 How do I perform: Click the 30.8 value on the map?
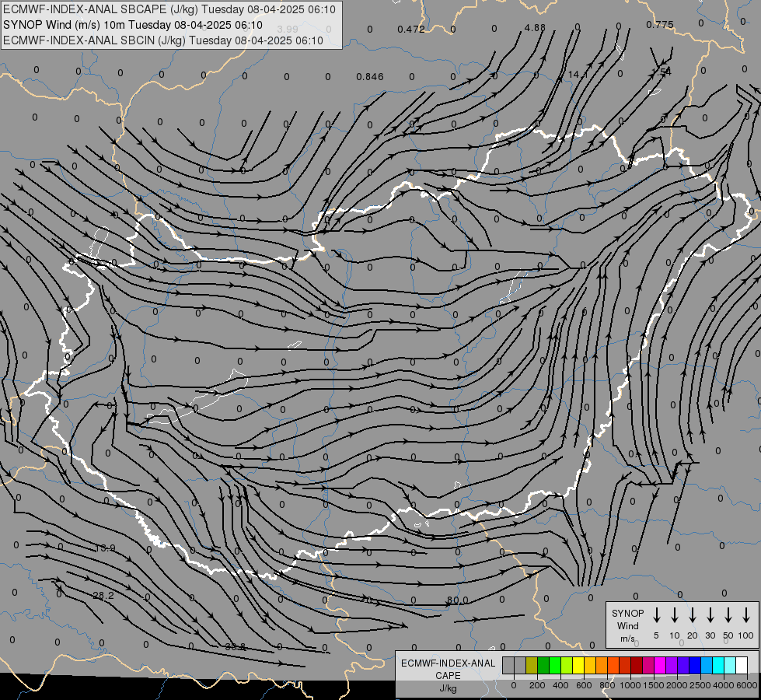pyautogui.click(x=236, y=646)
